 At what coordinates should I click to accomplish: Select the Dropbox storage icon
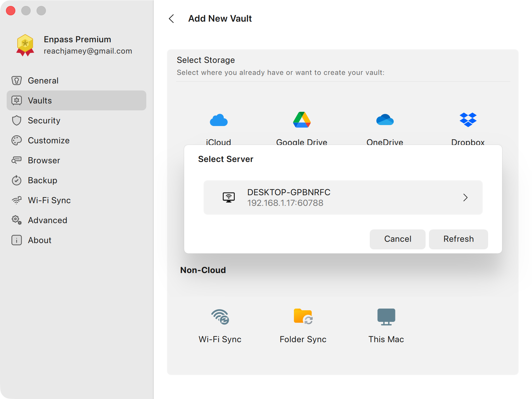click(468, 120)
